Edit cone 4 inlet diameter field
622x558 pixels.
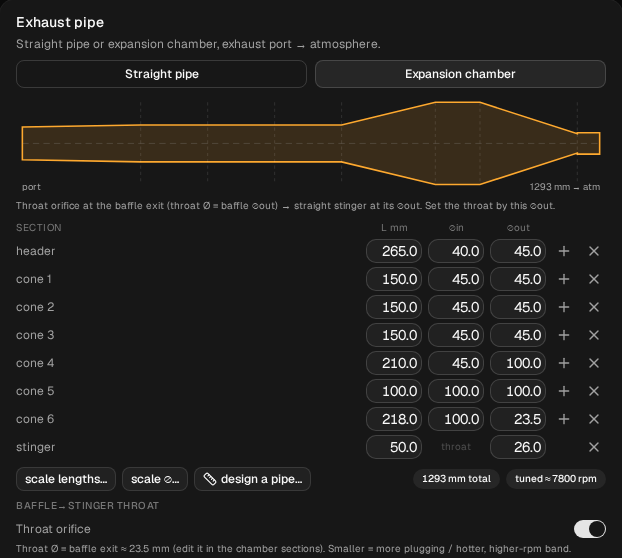point(456,363)
